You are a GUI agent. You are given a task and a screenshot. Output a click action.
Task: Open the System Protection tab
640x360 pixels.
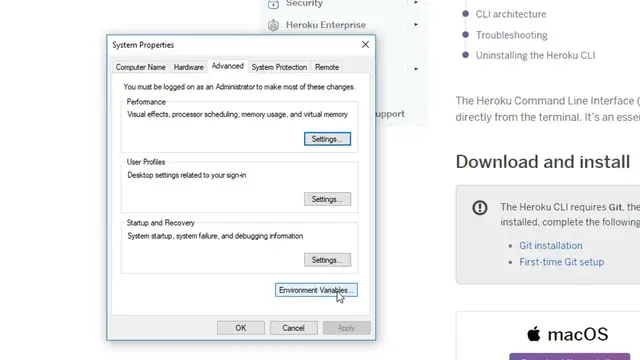279,67
